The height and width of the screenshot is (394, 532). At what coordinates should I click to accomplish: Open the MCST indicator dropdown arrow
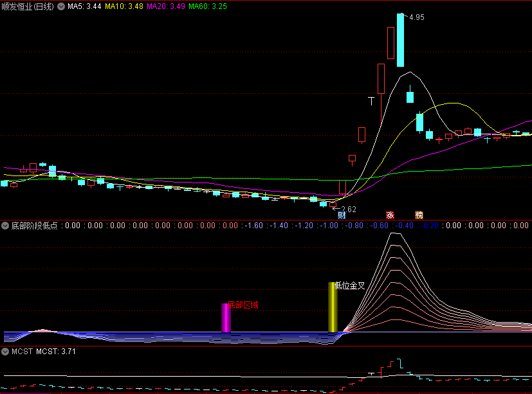click(6, 352)
